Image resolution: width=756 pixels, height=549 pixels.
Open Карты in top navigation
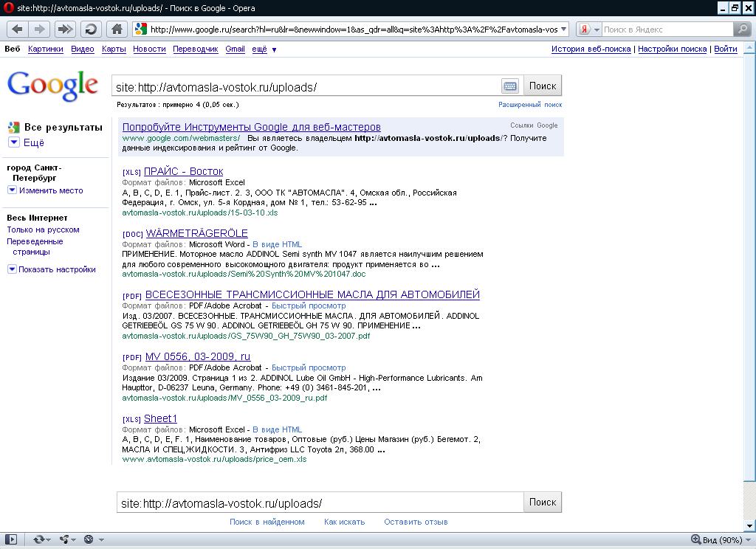[x=114, y=49]
